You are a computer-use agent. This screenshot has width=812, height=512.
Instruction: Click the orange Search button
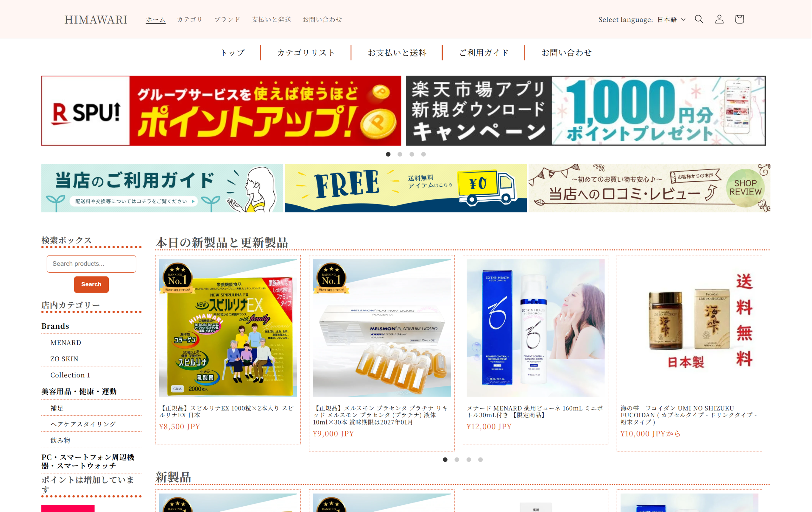click(x=91, y=284)
